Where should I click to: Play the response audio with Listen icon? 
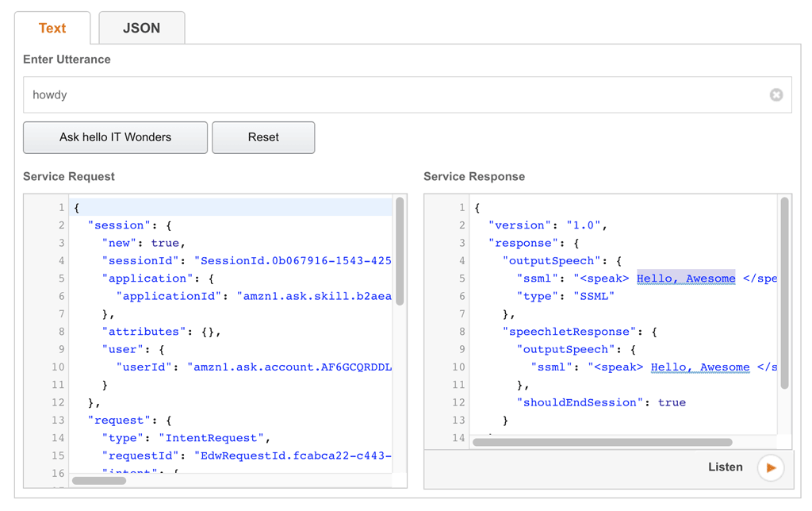pyautogui.click(x=770, y=468)
